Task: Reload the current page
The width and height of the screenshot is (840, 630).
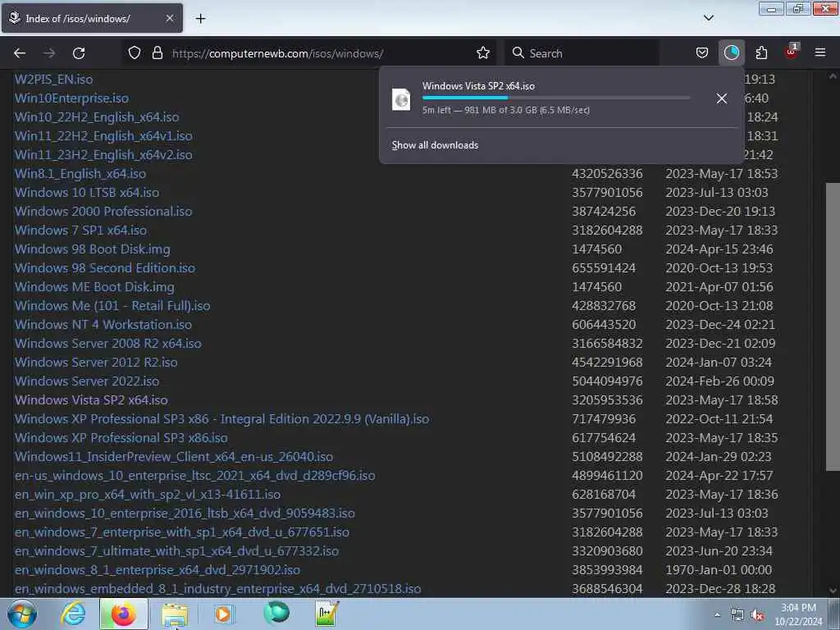Action: 79,53
